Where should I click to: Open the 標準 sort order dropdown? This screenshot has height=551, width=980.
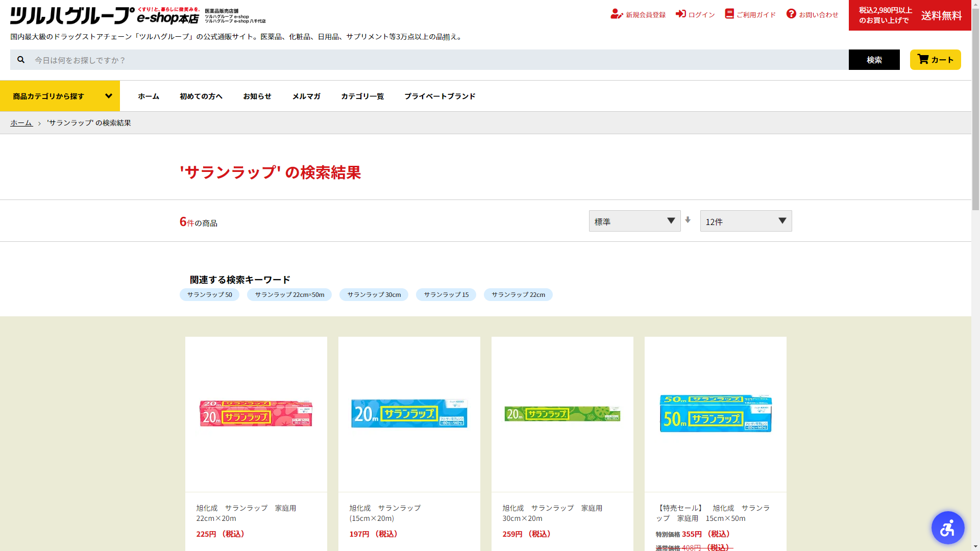(634, 221)
